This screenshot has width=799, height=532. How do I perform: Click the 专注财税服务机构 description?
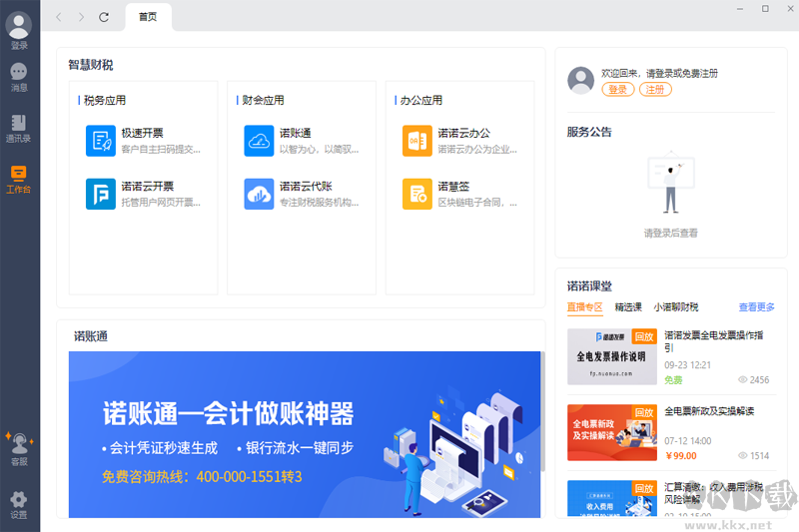[x=320, y=203]
